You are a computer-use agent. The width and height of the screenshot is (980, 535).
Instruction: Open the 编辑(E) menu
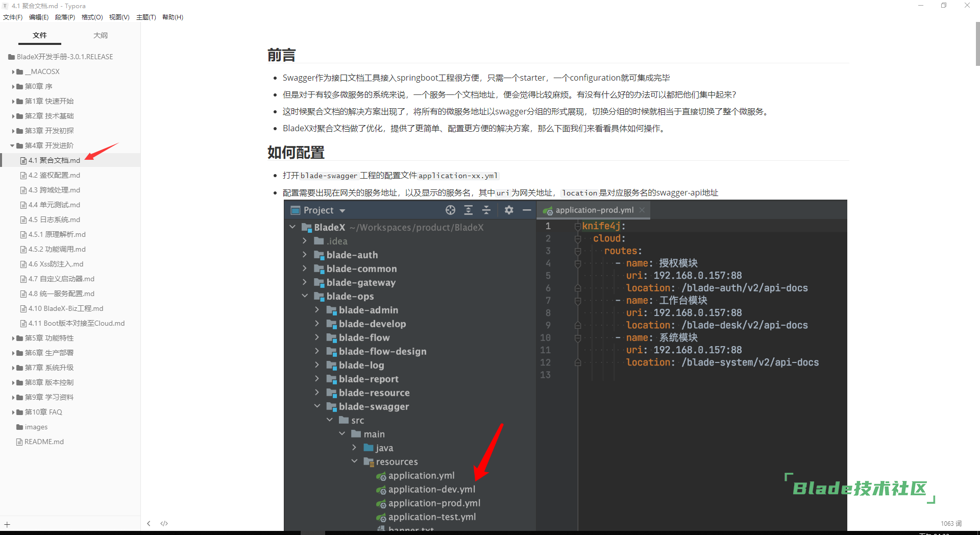click(x=39, y=17)
